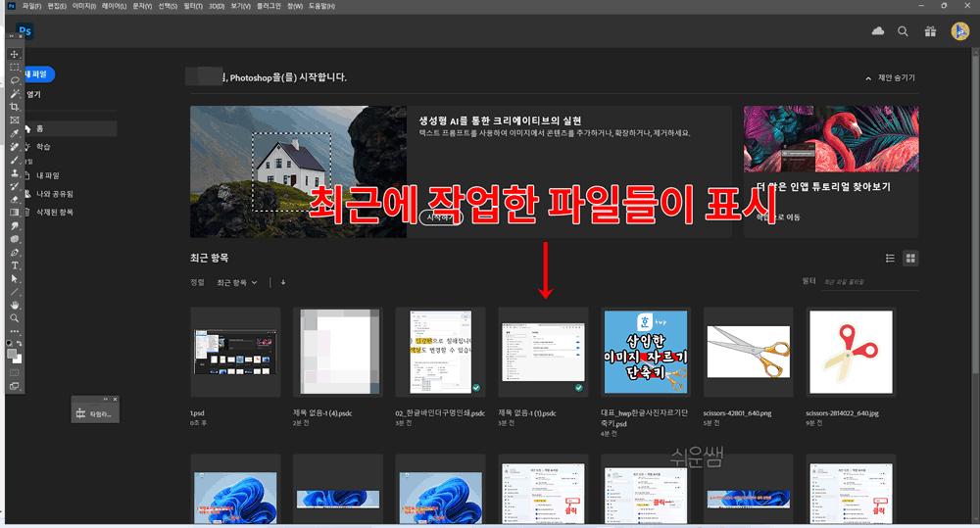Select the Brush tool

(x=15, y=160)
